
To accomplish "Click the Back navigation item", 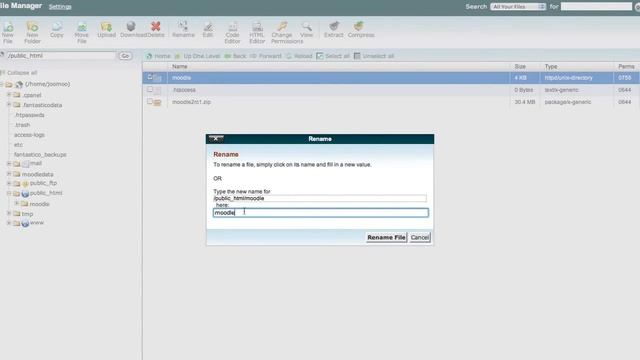I will pyautogui.click(x=236, y=56).
